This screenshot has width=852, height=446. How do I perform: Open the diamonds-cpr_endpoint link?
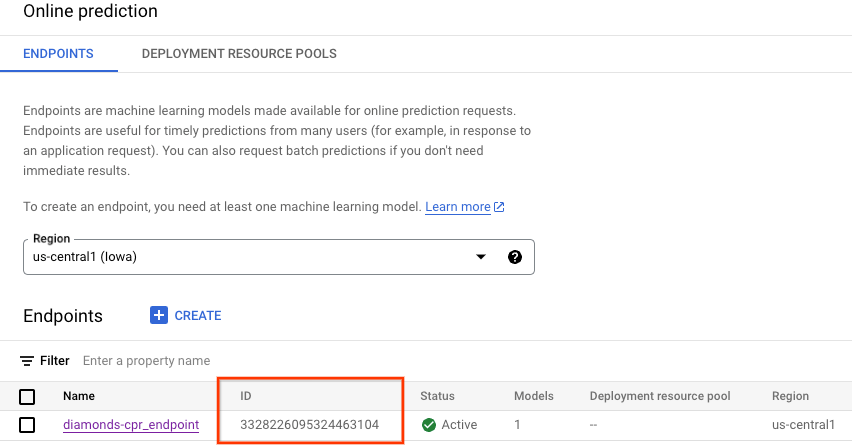click(131, 425)
